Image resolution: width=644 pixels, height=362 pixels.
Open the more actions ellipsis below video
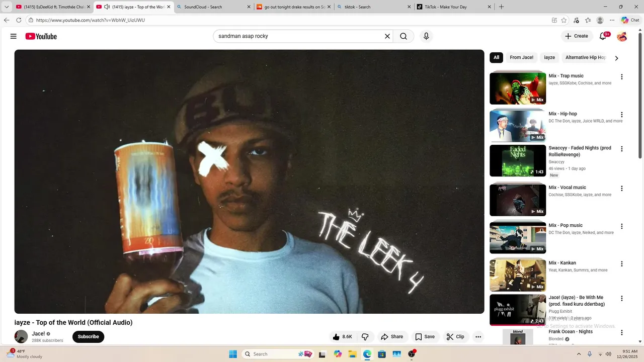(478, 337)
